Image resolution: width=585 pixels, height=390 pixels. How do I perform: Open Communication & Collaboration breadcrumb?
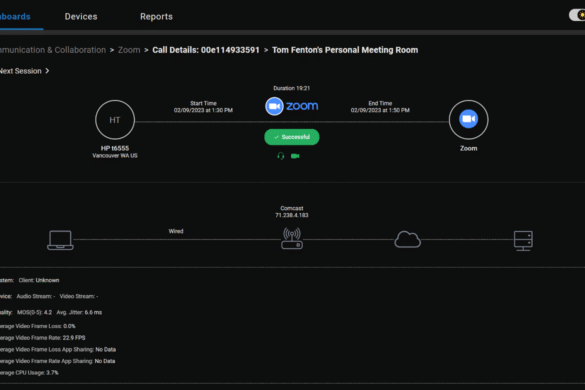pos(53,50)
